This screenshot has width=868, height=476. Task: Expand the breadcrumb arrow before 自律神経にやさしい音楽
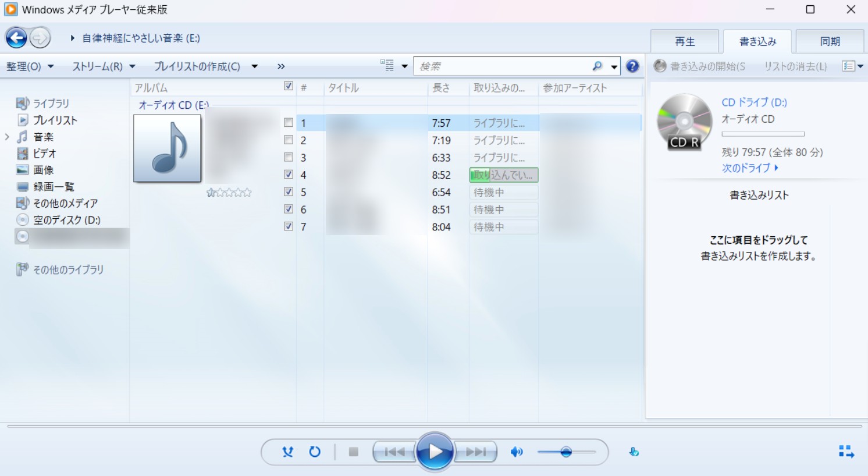[72, 38]
